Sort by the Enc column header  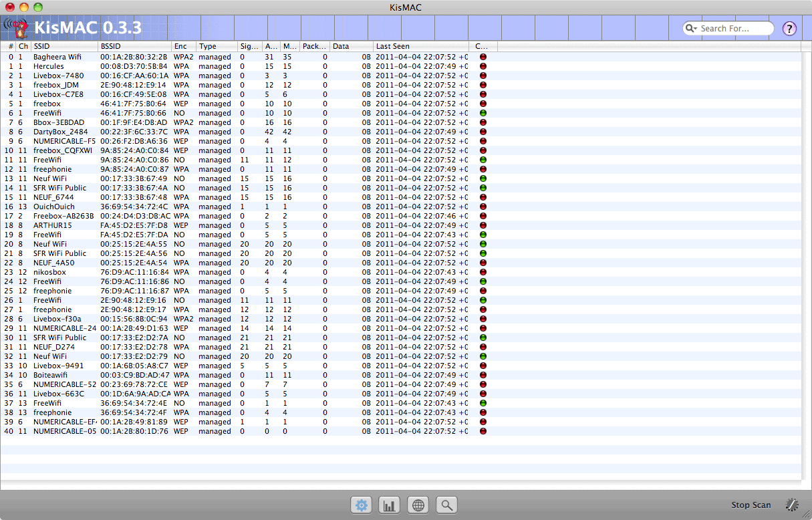point(183,46)
